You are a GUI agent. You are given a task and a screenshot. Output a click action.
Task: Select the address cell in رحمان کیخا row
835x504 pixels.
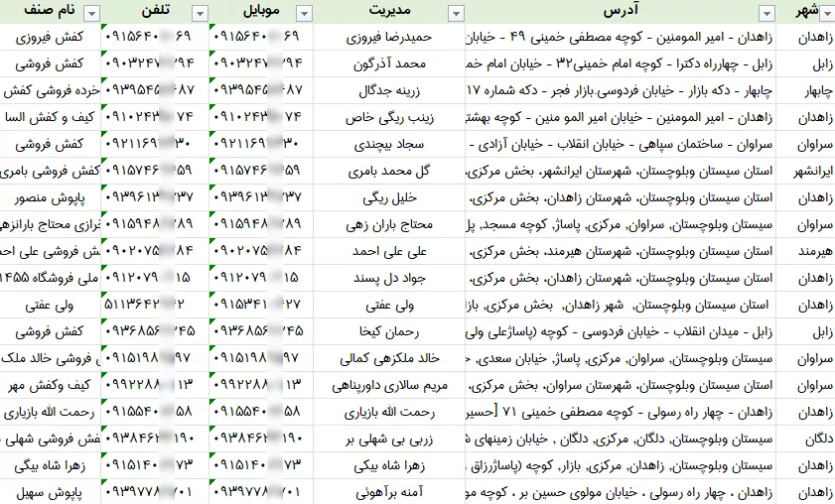(x=621, y=331)
